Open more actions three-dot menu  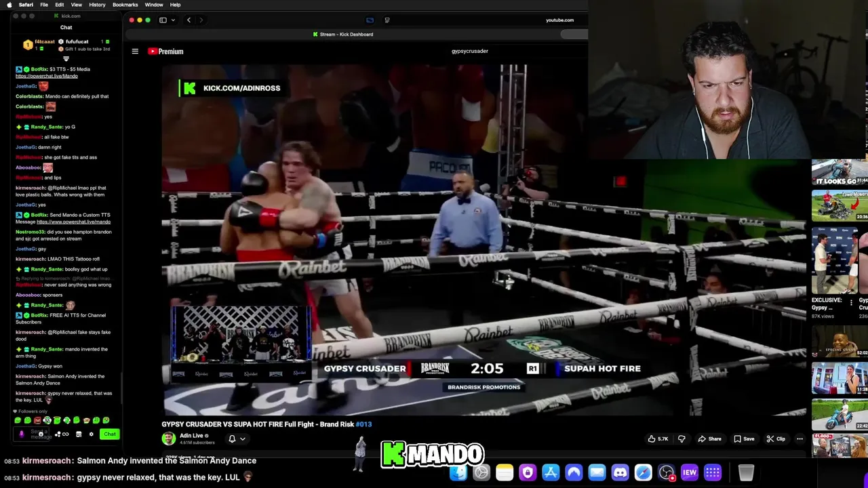[800, 439]
